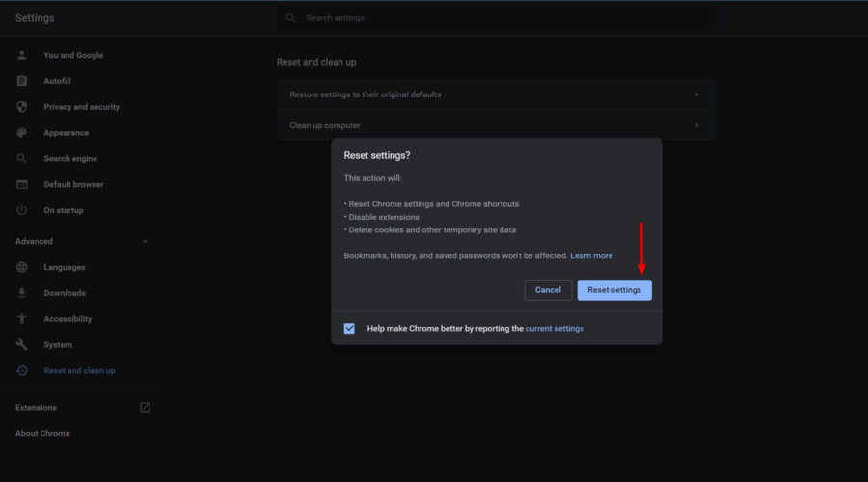This screenshot has height=482, width=868.
Task: Select Default browser menu item
Action: point(73,184)
